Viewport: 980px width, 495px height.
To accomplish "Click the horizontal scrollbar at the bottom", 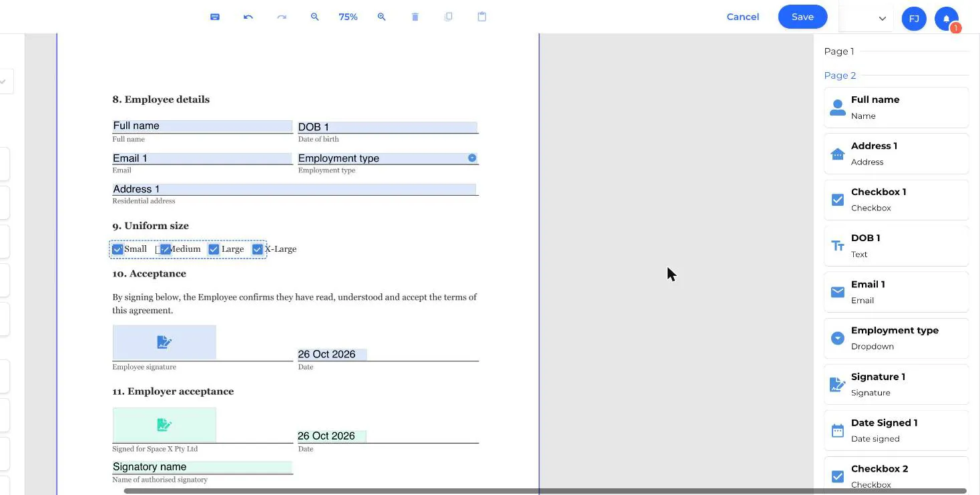I will [545, 491].
